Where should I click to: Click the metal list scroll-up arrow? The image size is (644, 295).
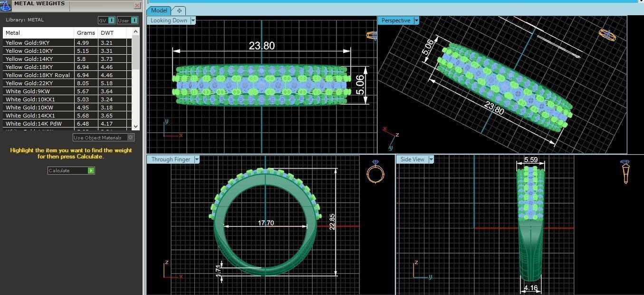pyautogui.click(x=136, y=31)
